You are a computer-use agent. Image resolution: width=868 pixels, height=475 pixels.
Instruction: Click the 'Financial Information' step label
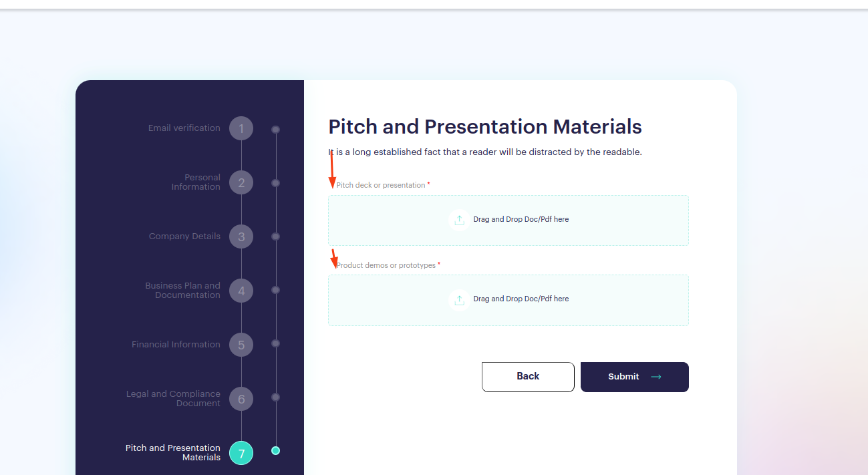(176, 345)
